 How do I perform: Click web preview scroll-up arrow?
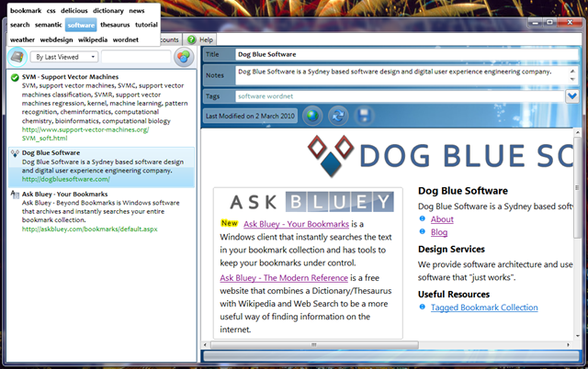tap(577, 132)
